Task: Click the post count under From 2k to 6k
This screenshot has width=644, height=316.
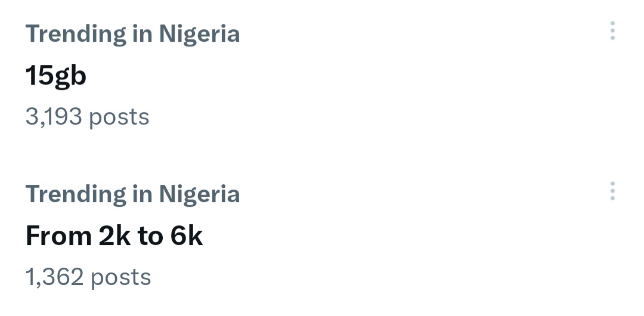Action: coord(88,277)
